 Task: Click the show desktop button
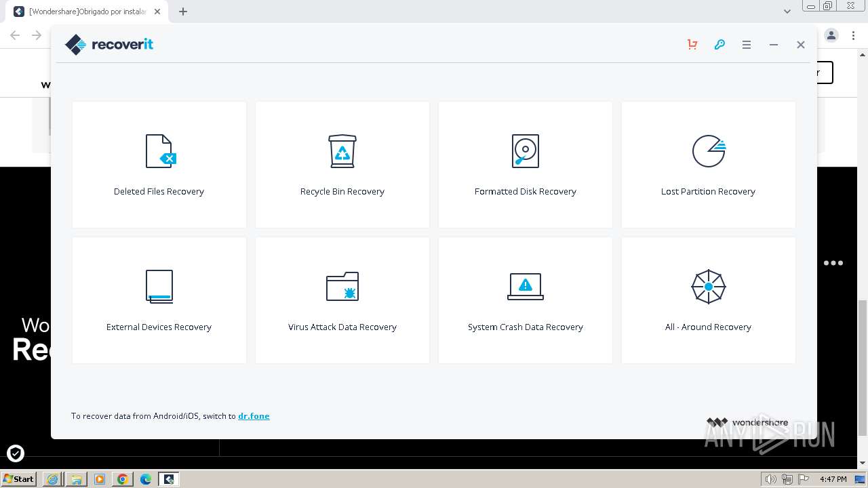pyautogui.click(x=861, y=479)
